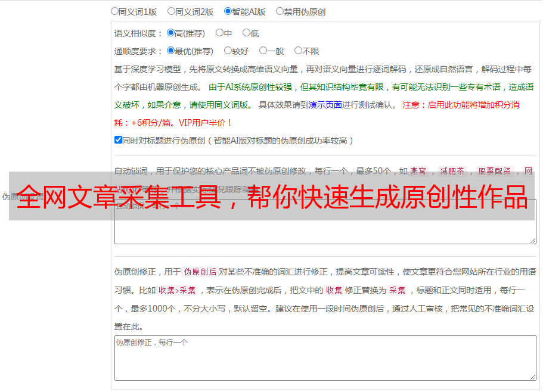Image resolution: width=543 pixels, height=392 pixels.
Task: Click into the 自动锁词 textarea
Action: (x=325, y=222)
